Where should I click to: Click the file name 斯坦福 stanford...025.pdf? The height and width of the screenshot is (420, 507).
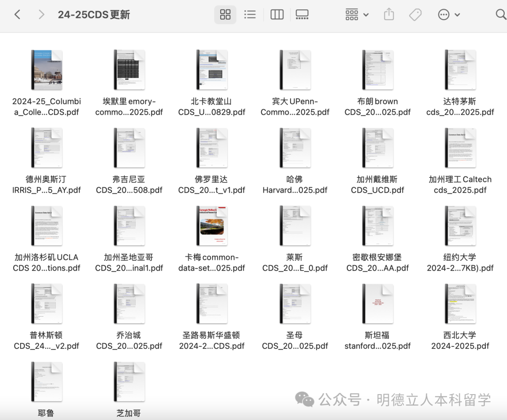(x=377, y=341)
